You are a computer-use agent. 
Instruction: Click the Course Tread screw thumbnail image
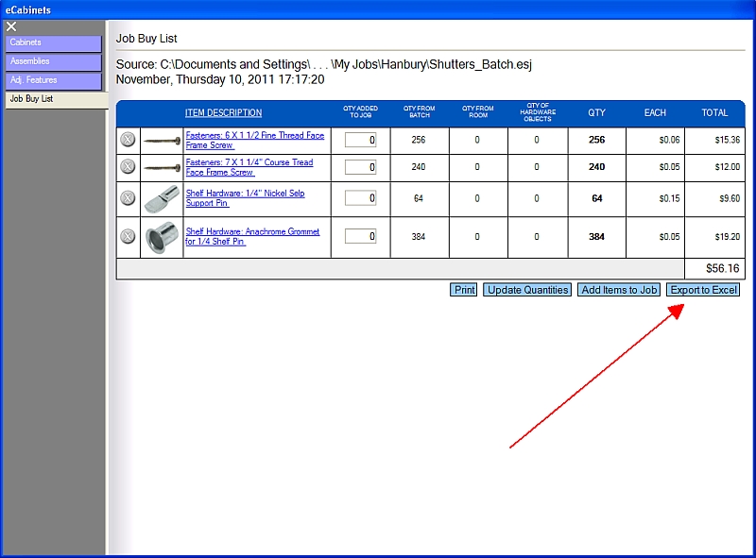click(162, 167)
